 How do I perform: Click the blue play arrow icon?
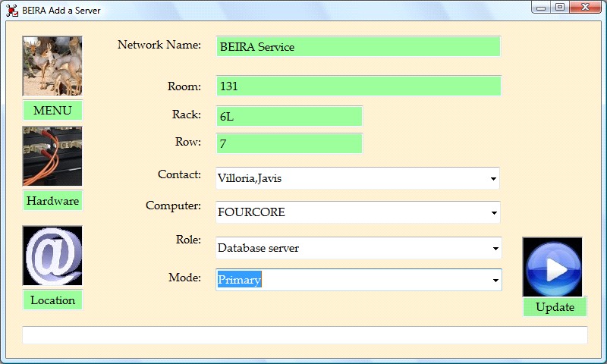coord(552,267)
